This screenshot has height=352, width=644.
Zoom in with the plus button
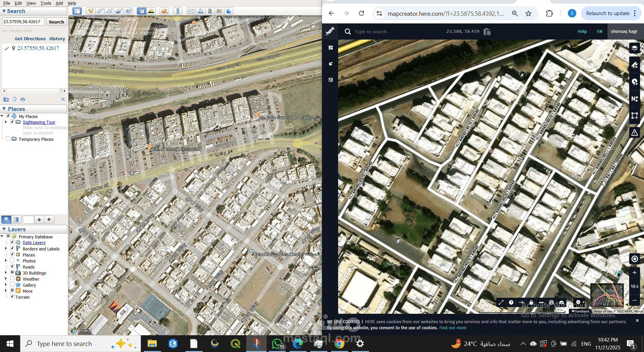pyautogui.click(x=634, y=273)
